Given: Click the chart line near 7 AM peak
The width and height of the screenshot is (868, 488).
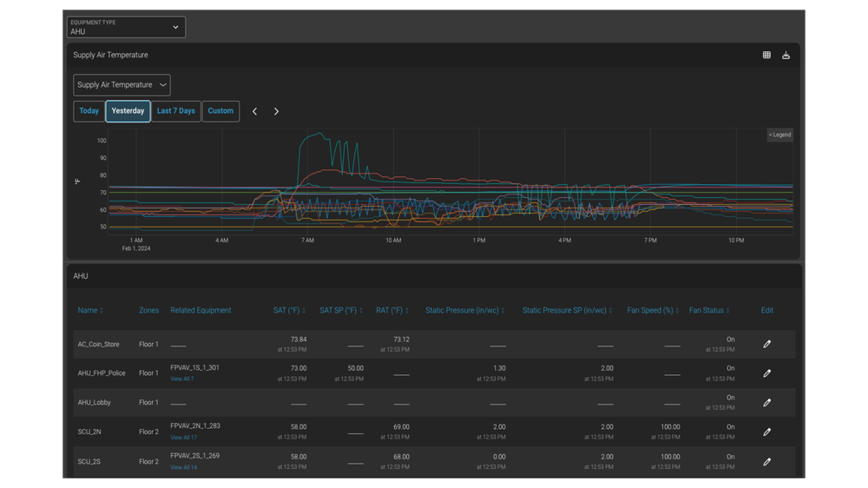Looking at the screenshot, I should [x=319, y=133].
